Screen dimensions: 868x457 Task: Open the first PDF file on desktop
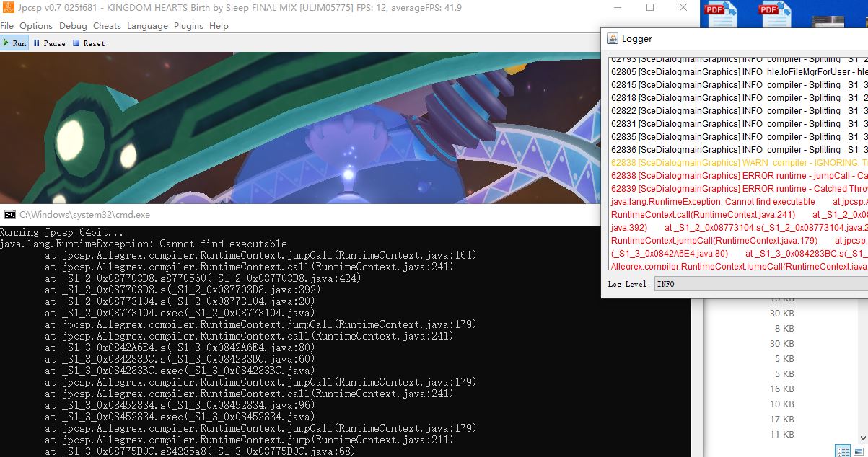tap(720, 13)
